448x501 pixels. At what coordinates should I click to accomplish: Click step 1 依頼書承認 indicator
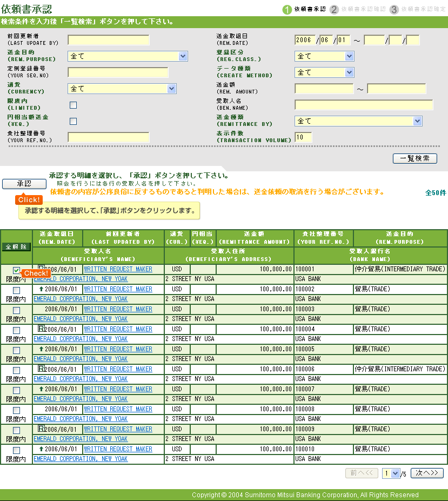tap(304, 9)
